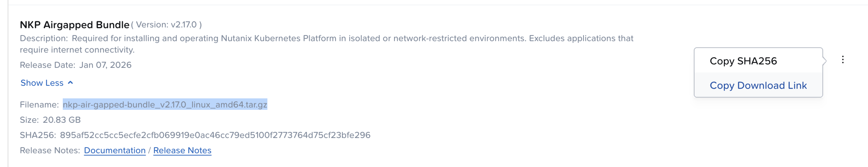Collapse details with Show Less

[x=42, y=83]
